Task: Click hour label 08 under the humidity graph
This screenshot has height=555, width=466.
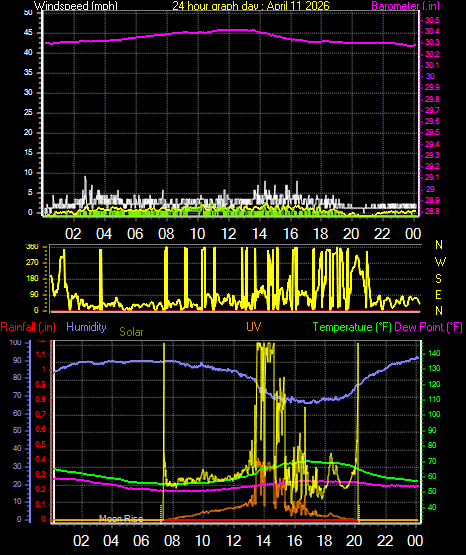Action: click(x=172, y=541)
